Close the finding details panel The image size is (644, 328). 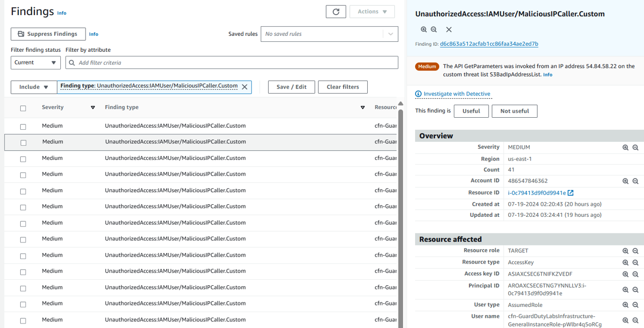click(449, 30)
